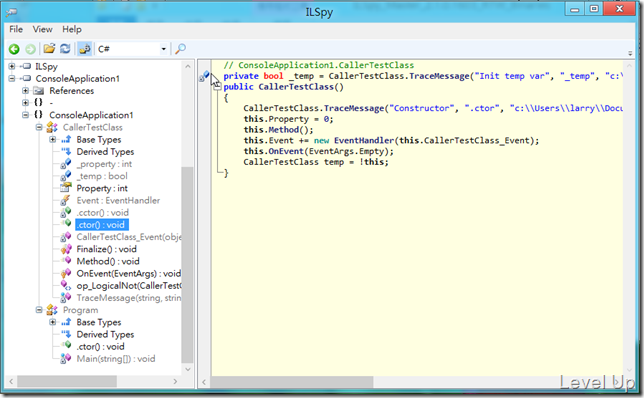Click the op_LogicalNot operator icon

(x=66, y=285)
